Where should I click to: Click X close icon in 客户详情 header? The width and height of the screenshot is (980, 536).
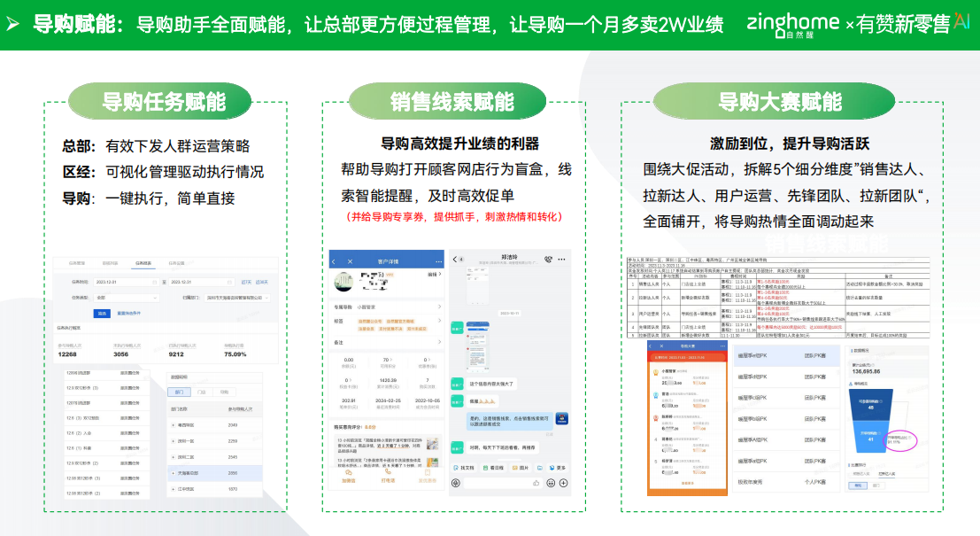(350, 261)
